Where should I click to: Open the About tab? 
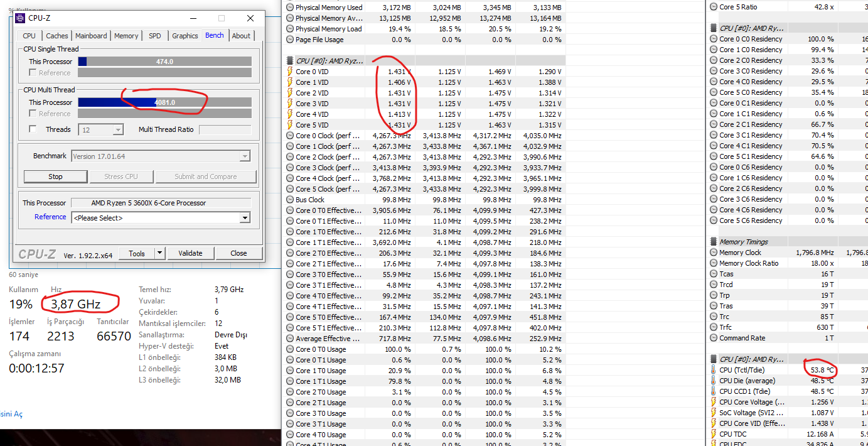(241, 36)
